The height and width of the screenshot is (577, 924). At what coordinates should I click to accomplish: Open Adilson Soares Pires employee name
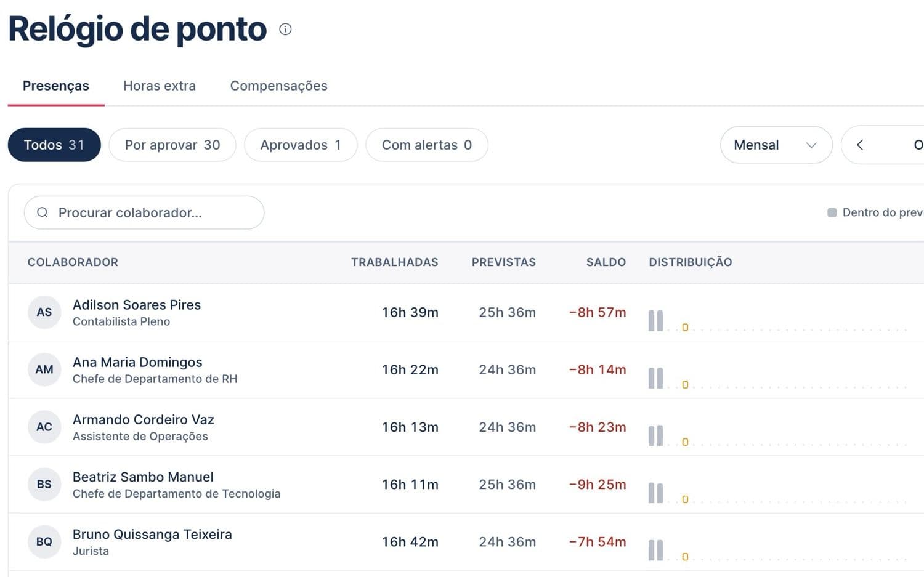[x=137, y=305]
